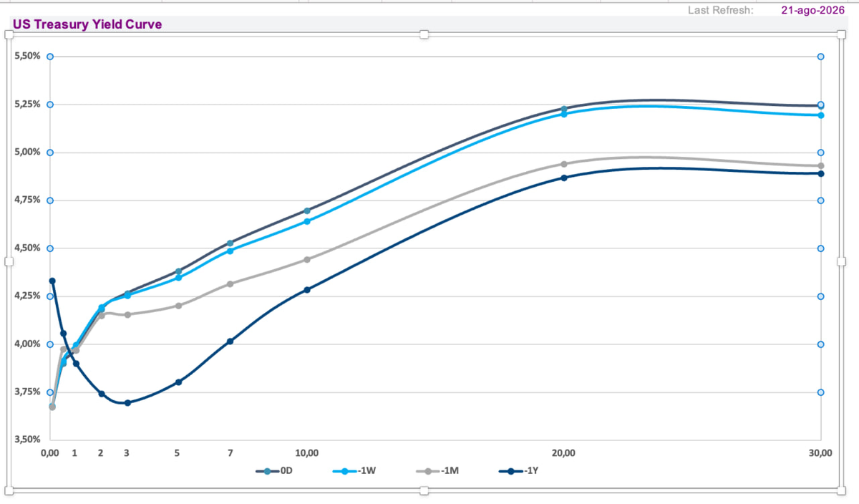Click the chart's top center resize handle
Viewport: 859px width, 504px height.
424,34
